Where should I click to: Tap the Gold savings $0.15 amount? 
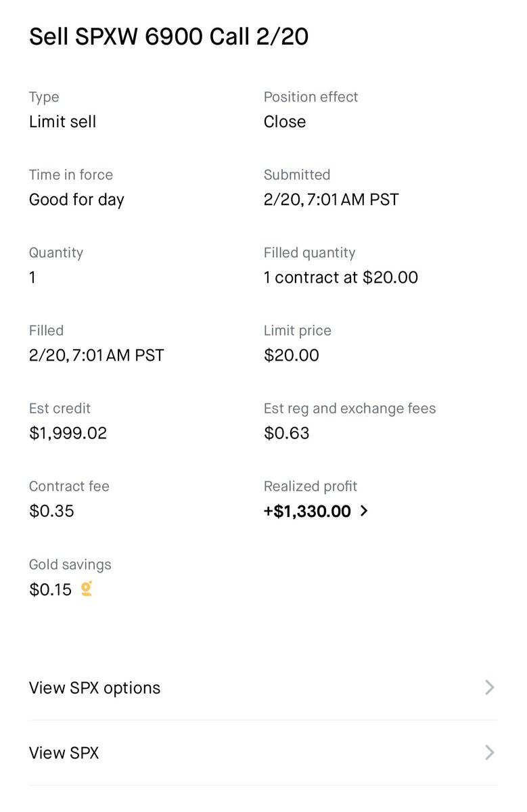click(50, 589)
